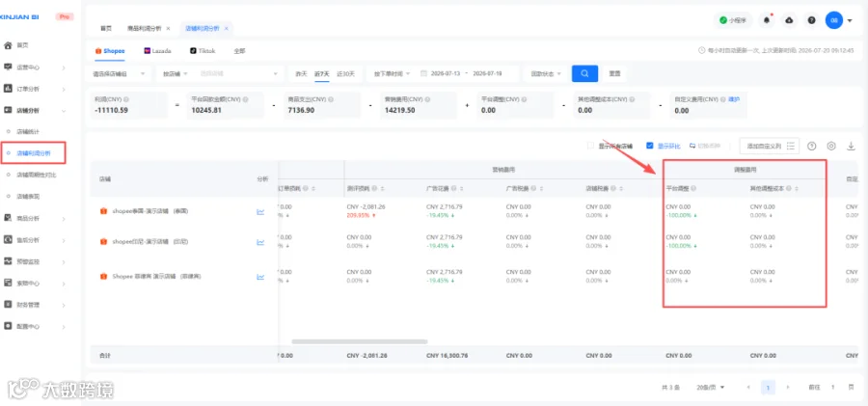Click info icon beside 平台调整(CNY) card

coord(523,99)
